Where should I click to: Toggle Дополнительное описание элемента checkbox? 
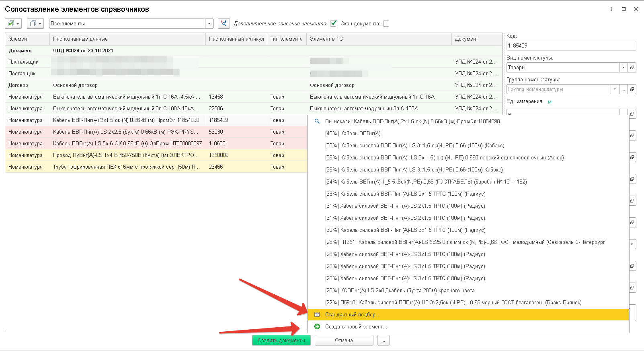(x=333, y=23)
